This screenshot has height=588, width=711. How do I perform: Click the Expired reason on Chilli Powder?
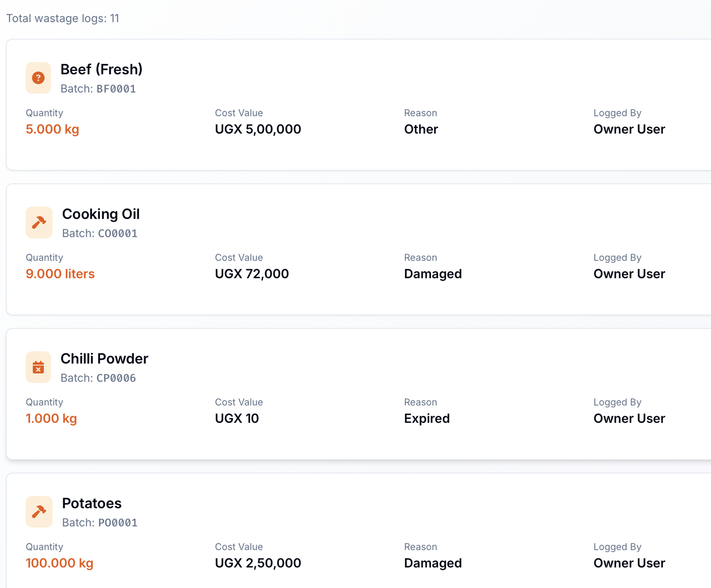coord(427,419)
